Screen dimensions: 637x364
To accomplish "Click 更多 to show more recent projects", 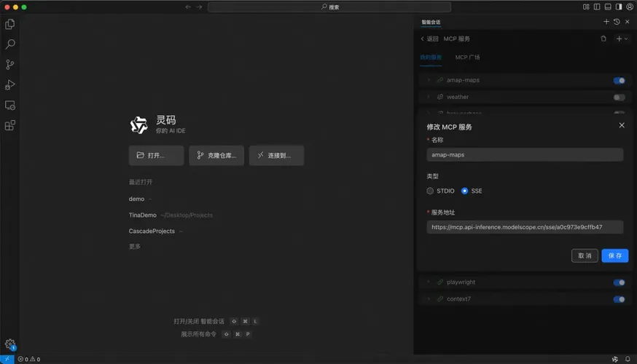I will 134,246.
